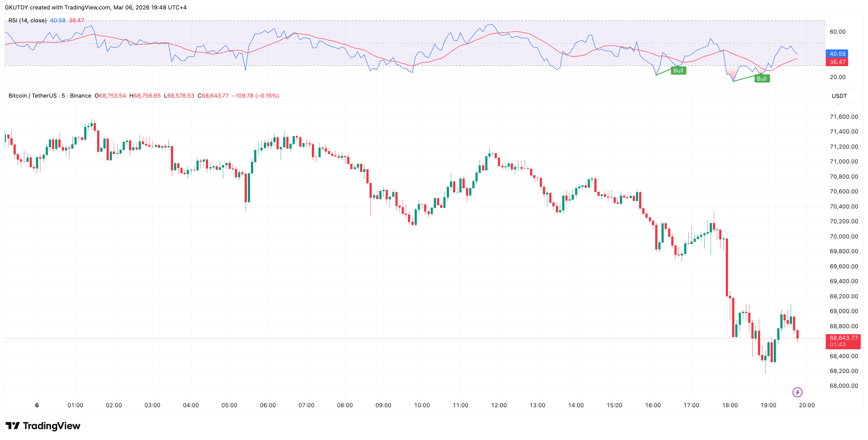
Task: Click the red 36.47 RSI-based MA badge
Action: pyautogui.click(x=838, y=62)
